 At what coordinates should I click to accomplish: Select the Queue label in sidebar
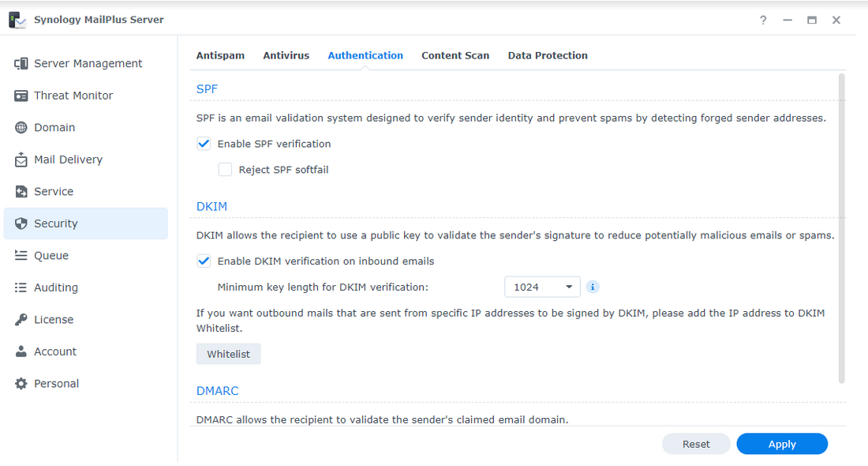[x=51, y=255]
